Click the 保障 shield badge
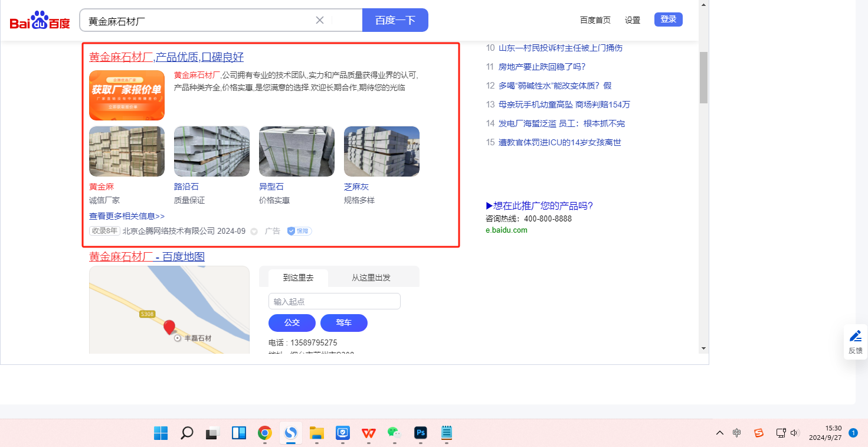The width and height of the screenshot is (868, 447). tap(299, 231)
